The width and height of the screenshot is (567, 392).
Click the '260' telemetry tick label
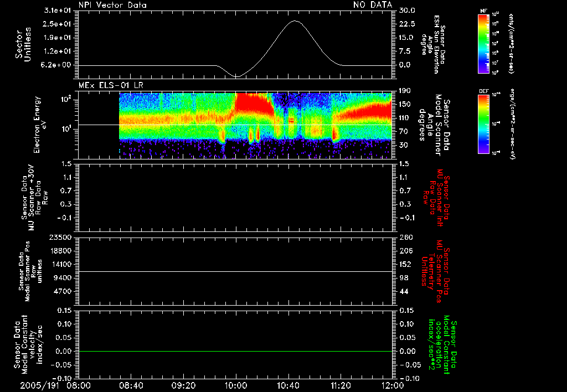[405, 237]
